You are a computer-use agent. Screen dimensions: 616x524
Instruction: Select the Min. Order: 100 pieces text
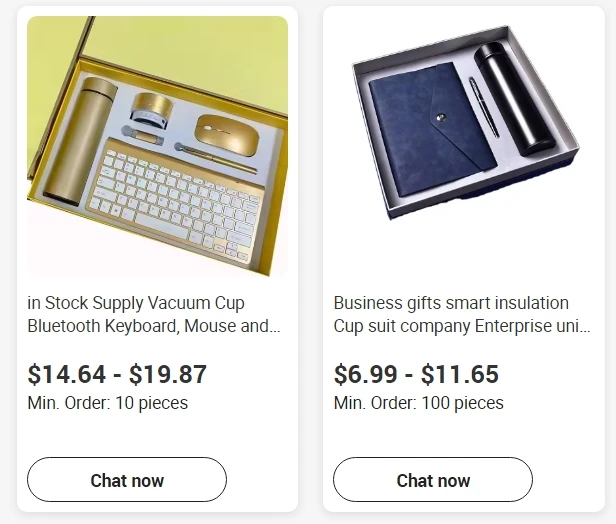point(418,403)
